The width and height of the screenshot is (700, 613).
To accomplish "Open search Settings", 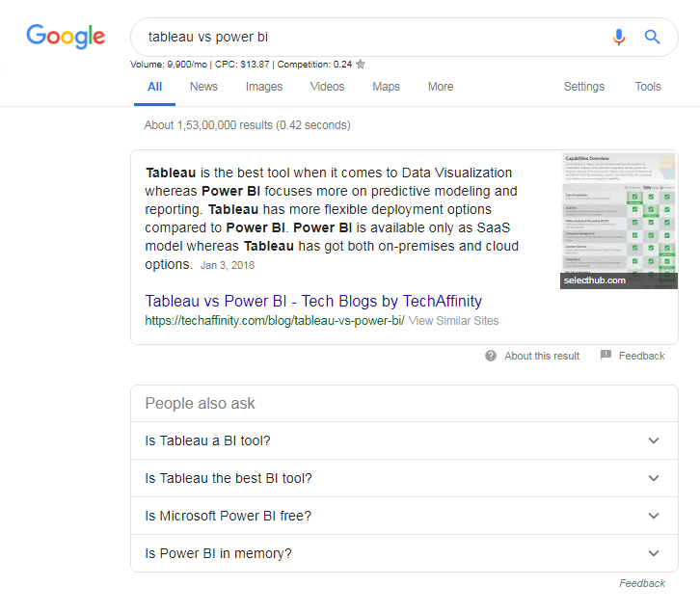I will coord(584,87).
